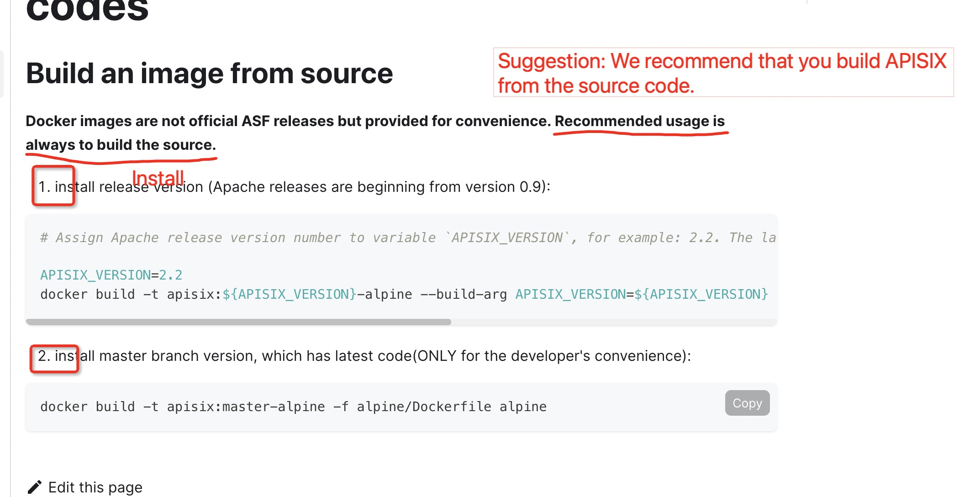
Task: Click the red Suggestion annotation box
Action: (723, 73)
